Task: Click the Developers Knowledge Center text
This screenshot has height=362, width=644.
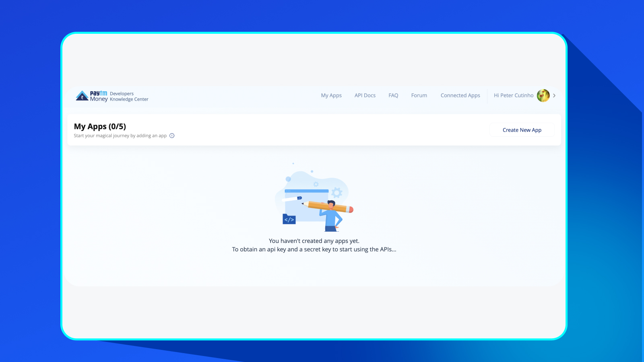Action: point(128,96)
